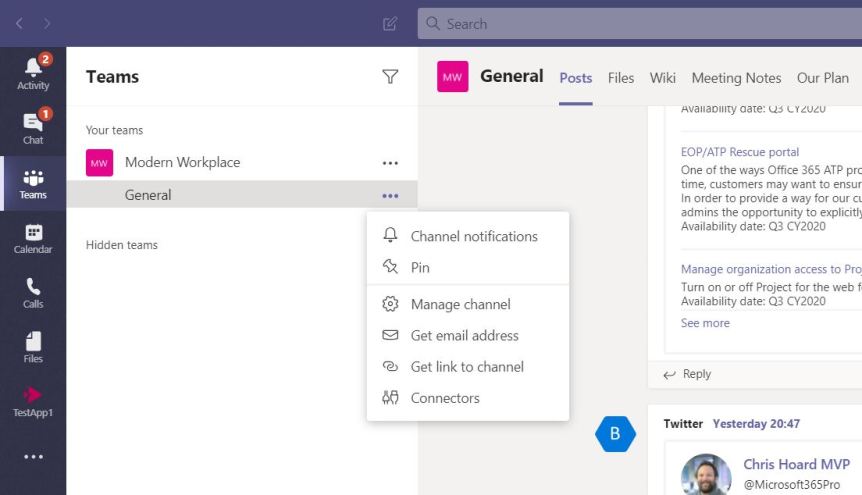This screenshot has height=495, width=862.
Task: Choose Pin in the channel menu
Action: (420, 267)
